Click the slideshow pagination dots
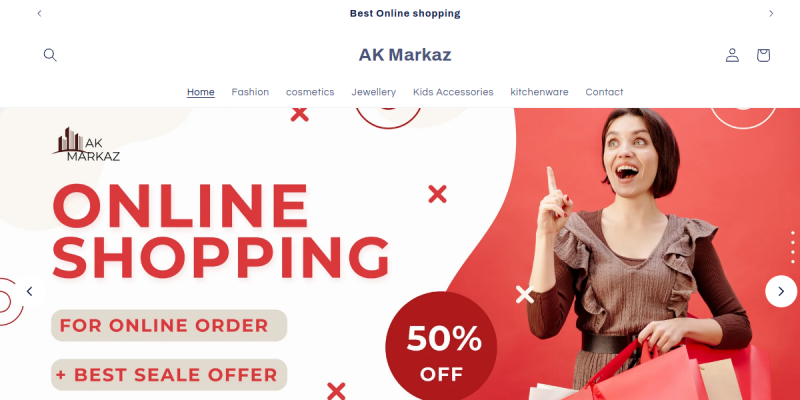The image size is (800, 400). [x=792, y=247]
